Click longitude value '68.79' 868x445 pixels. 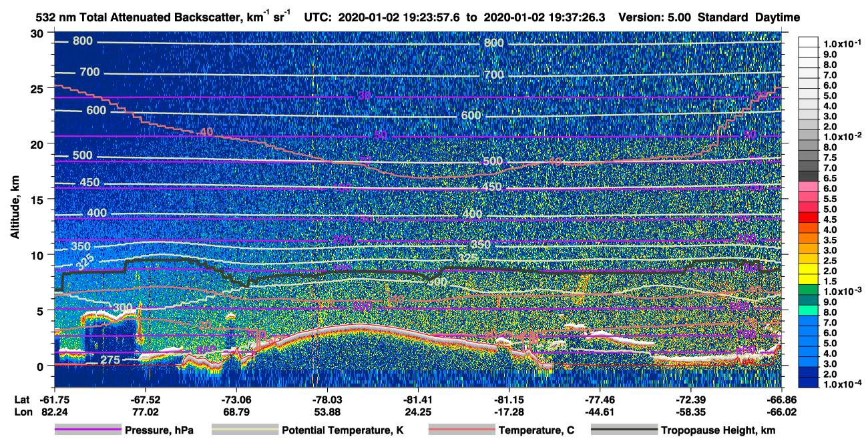[236, 412]
